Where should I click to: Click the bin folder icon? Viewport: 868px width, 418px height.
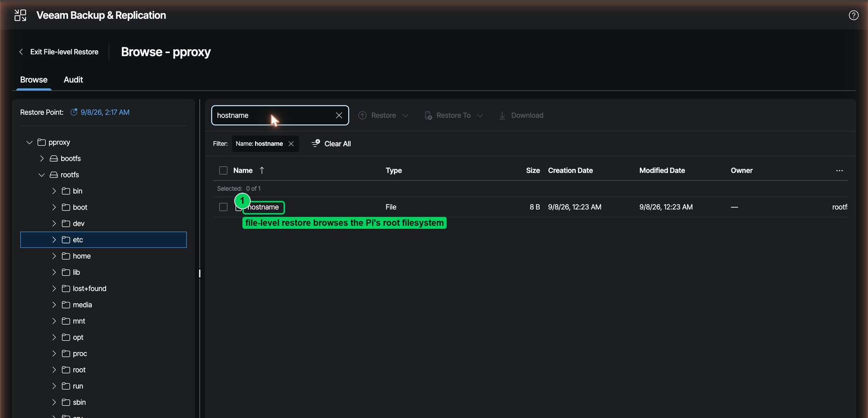[x=66, y=191]
